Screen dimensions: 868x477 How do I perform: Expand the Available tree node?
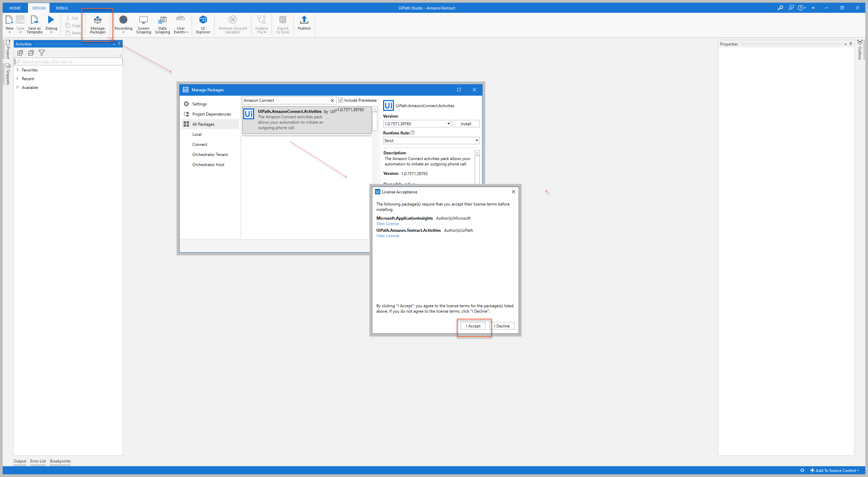(18, 87)
